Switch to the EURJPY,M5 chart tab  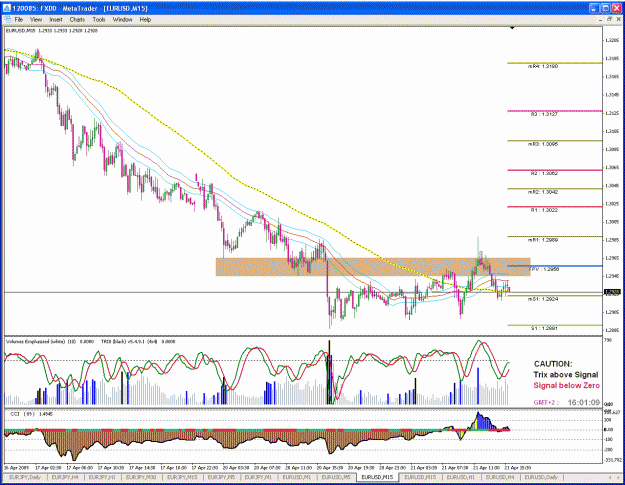[222, 477]
